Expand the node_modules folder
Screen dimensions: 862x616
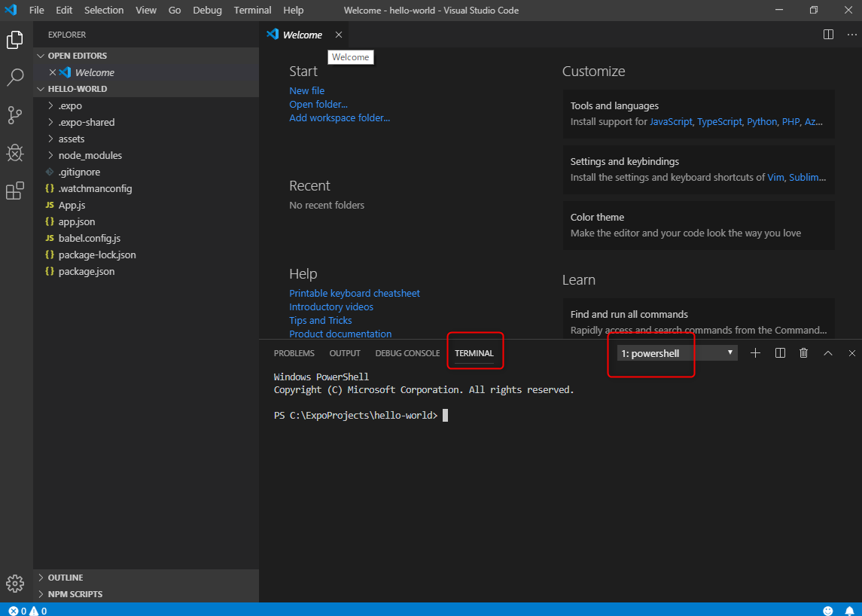tap(146, 155)
